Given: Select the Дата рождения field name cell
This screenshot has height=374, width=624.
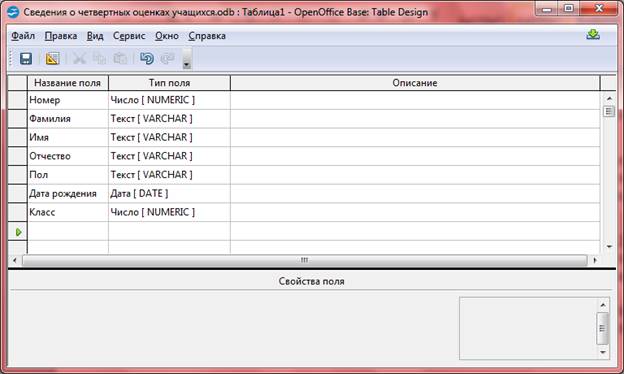Looking at the screenshot, I should click(68, 193).
